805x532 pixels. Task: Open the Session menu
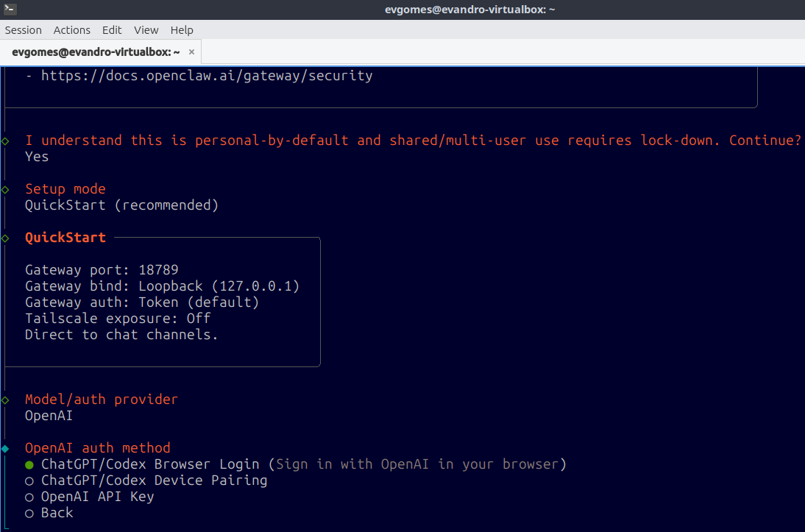(x=23, y=29)
